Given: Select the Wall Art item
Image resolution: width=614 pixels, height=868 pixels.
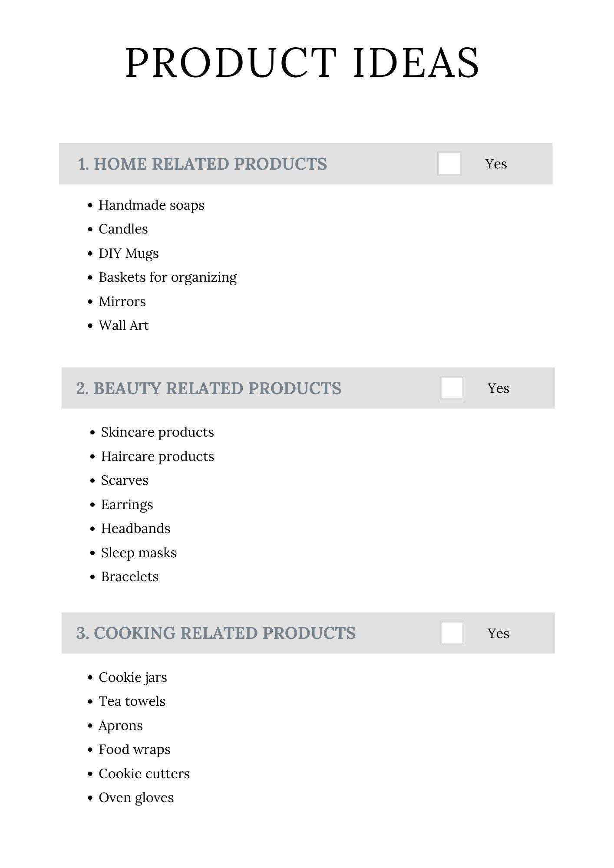Looking at the screenshot, I should (x=123, y=325).
